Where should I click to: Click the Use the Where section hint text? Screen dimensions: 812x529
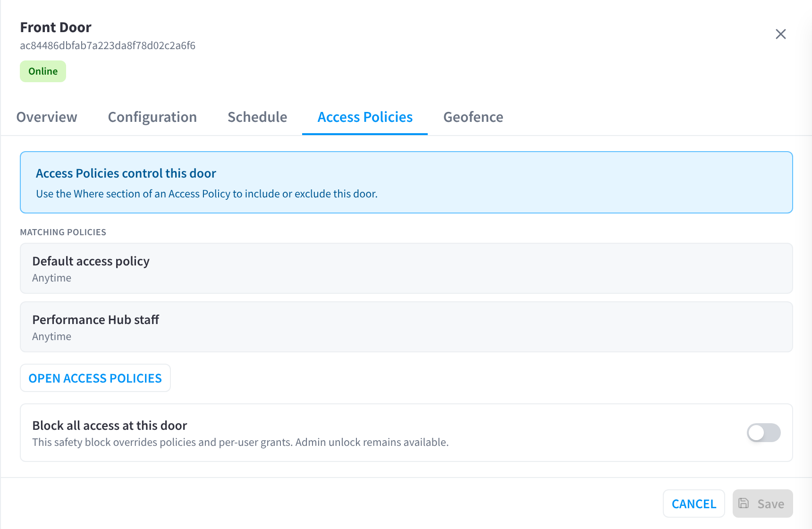point(207,194)
